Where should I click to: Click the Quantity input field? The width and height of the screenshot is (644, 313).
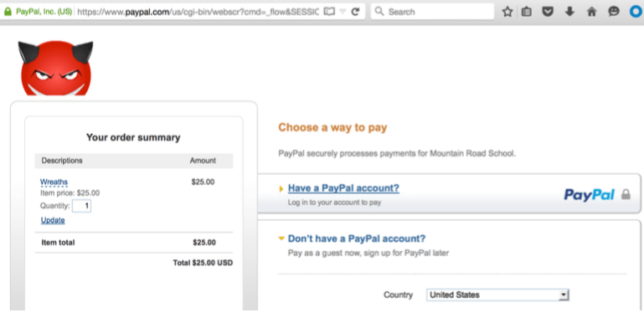pyautogui.click(x=82, y=206)
